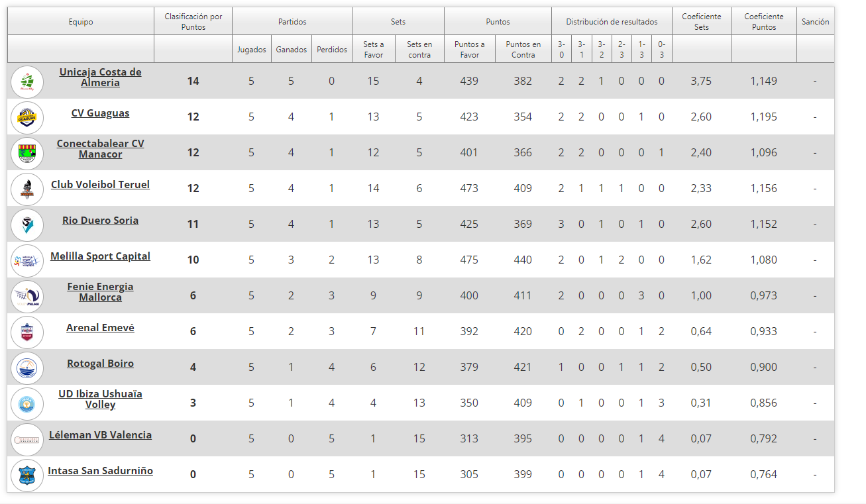Open the Rio Duero Soria link

tap(100, 221)
